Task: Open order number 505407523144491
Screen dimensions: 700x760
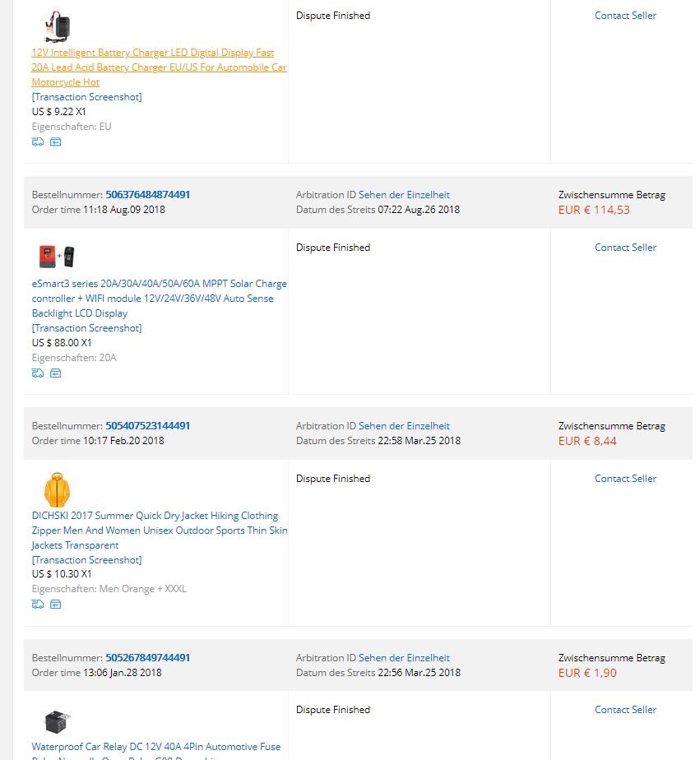Action: point(148,425)
